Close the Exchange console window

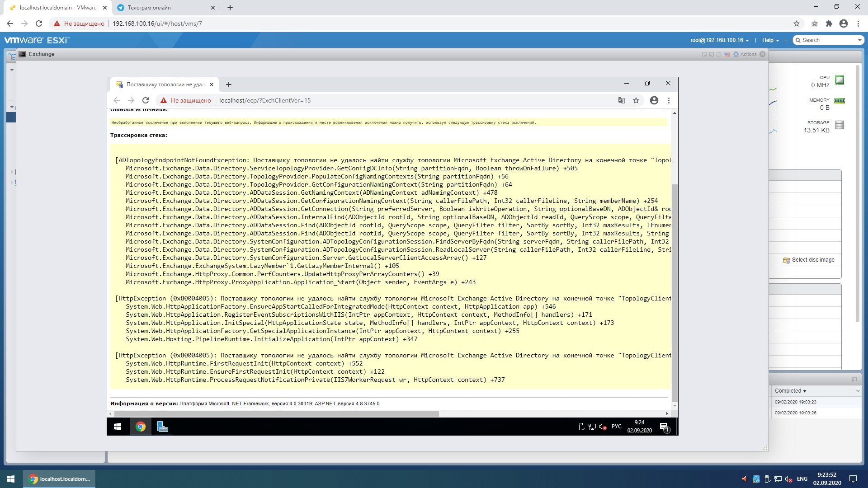coord(763,54)
